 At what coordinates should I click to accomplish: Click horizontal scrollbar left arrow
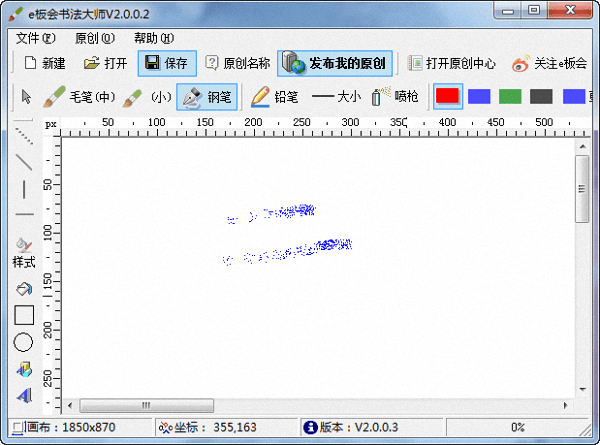(70, 406)
